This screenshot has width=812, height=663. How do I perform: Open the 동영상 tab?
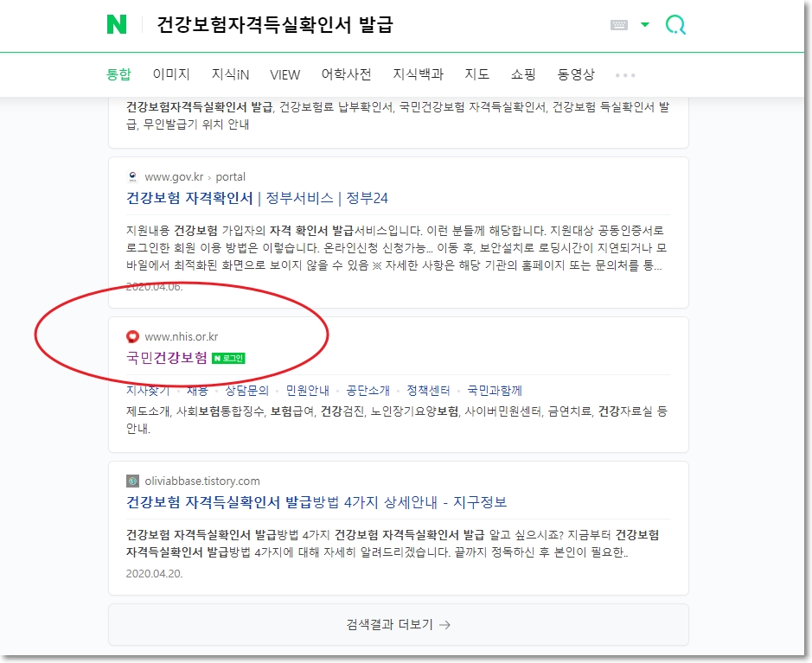pos(576,74)
